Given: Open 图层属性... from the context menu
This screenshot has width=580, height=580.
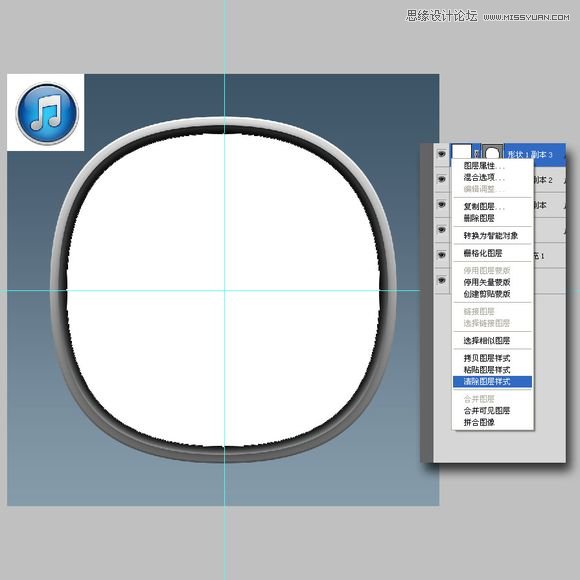Looking at the screenshot, I should coord(484,166).
